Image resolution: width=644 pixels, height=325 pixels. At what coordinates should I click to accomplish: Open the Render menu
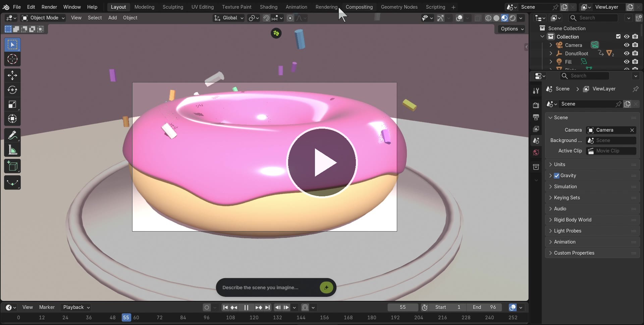click(x=49, y=7)
